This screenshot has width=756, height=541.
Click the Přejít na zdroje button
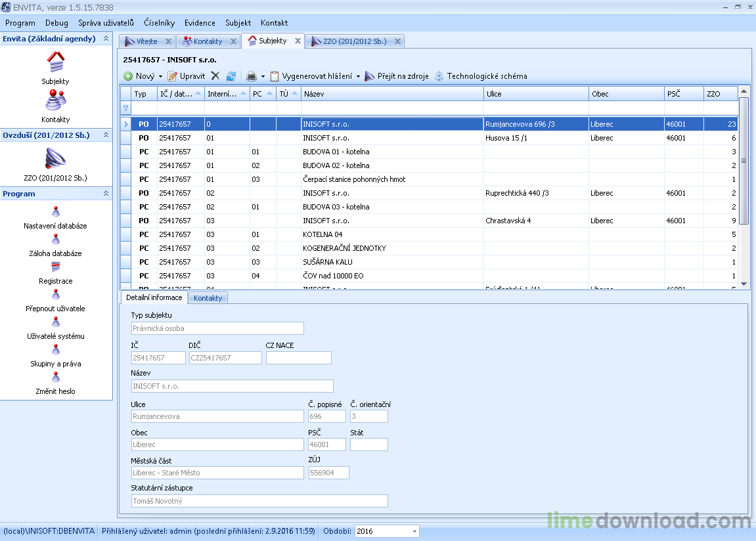point(397,76)
